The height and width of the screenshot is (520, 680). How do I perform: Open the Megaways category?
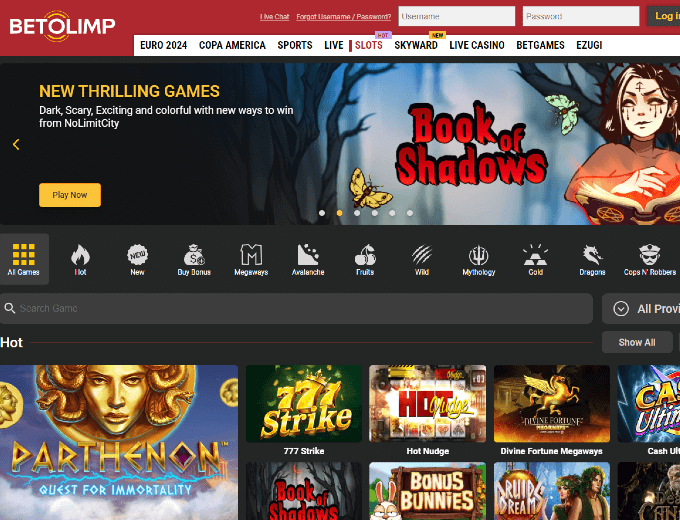pyautogui.click(x=251, y=259)
